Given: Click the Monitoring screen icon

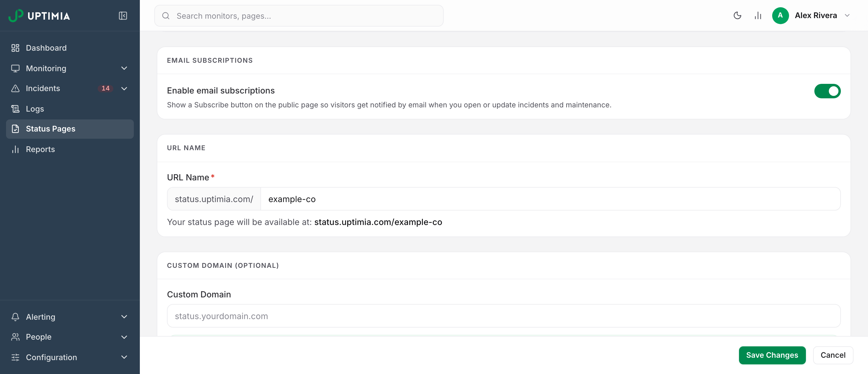Looking at the screenshot, I should (15, 68).
